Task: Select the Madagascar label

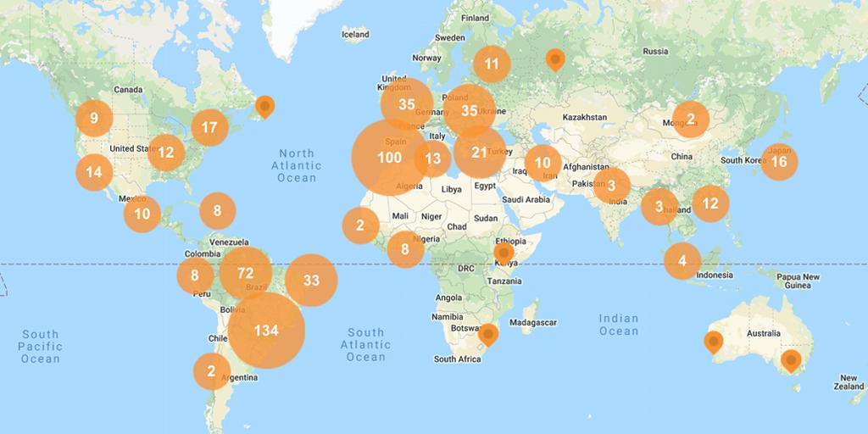Action: [533, 322]
